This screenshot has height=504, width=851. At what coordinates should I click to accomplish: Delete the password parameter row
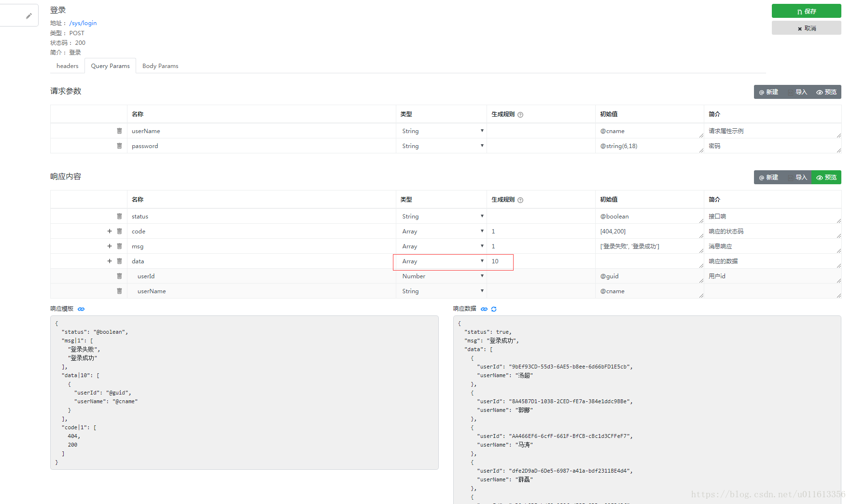tap(119, 146)
